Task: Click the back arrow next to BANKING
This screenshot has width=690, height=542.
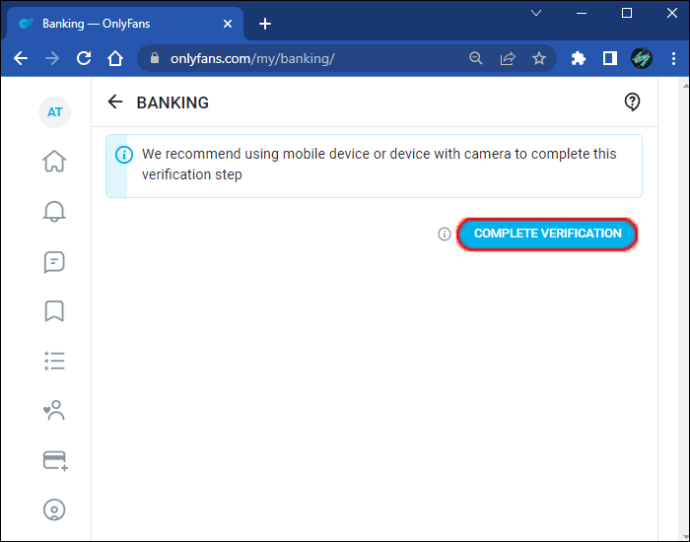Action: coord(115,102)
